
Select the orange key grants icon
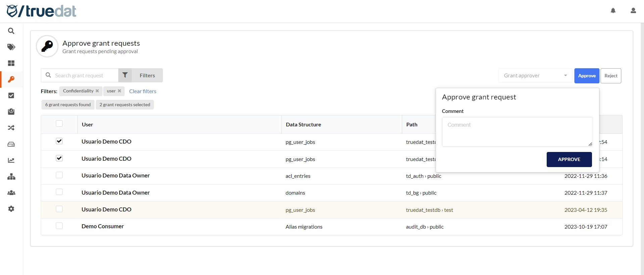pyautogui.click(x=11, y=79)
